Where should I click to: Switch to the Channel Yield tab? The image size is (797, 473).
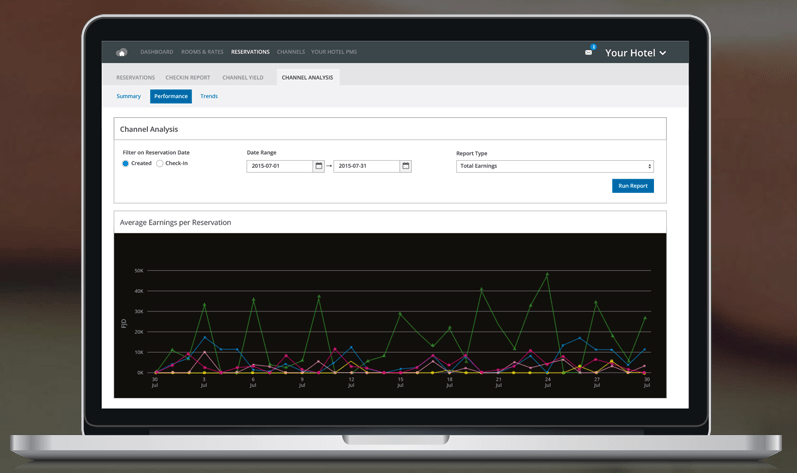point(243,78)
